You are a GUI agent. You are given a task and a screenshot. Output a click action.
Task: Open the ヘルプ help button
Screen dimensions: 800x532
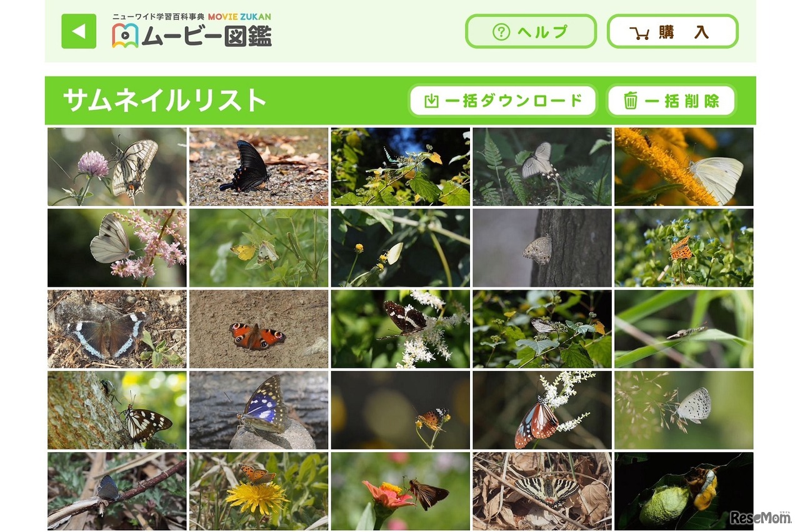coord(531,31)
